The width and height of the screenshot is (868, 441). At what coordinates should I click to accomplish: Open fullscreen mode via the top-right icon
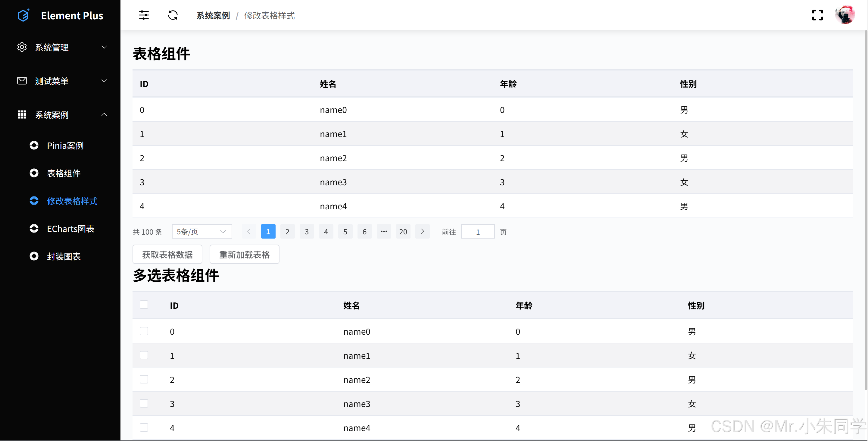818,15
